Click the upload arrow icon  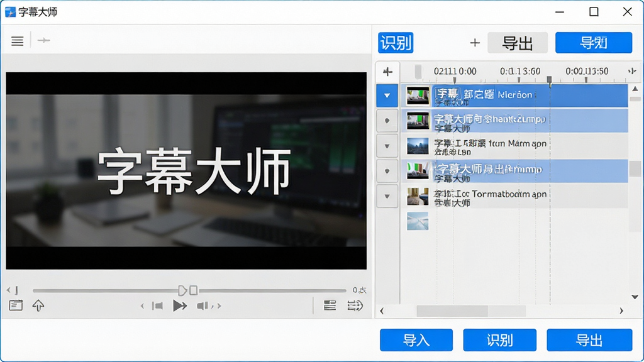pos(38,305)
